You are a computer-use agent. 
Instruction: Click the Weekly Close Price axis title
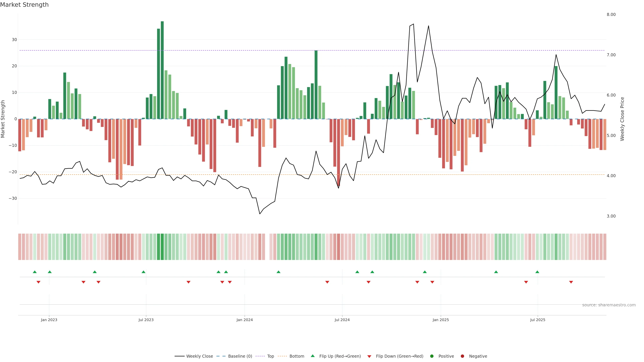[x=622, y=119]
